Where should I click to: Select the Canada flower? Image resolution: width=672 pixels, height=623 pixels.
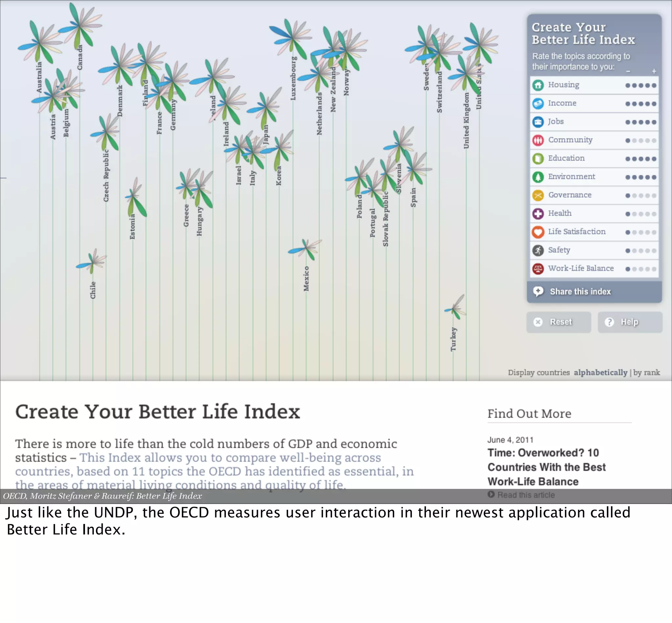pyautogui.click(x=80, y=25)
